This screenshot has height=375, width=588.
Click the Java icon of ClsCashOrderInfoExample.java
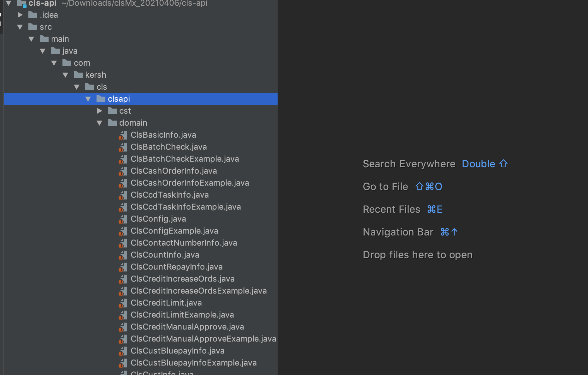point(123,183)
